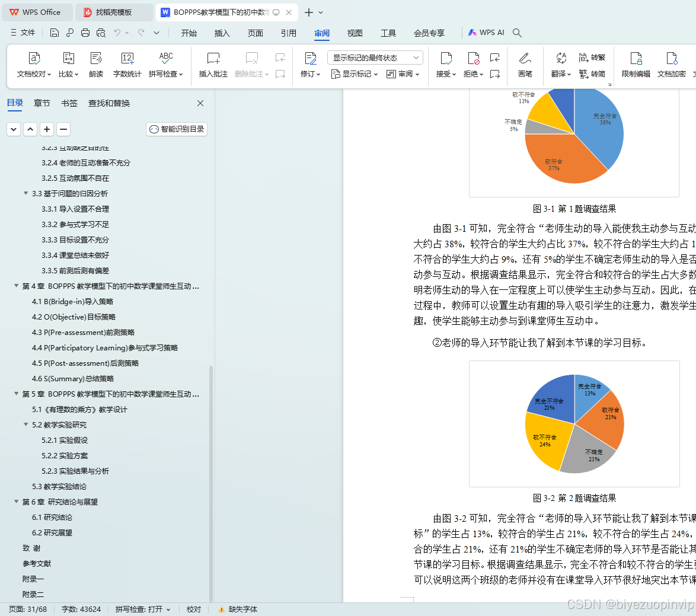Click the 修订 track changes icon
This screenshot has width=696, height=616.
point(310,65)
